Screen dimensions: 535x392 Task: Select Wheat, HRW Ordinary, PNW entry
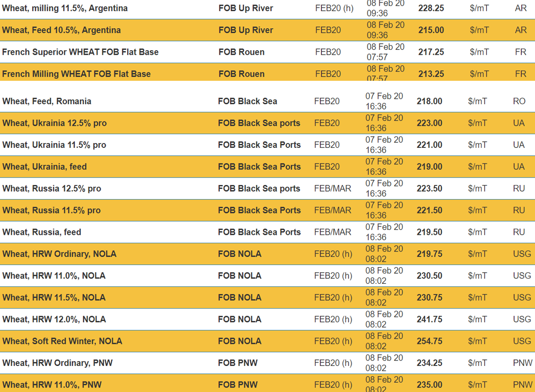(57, 363)
